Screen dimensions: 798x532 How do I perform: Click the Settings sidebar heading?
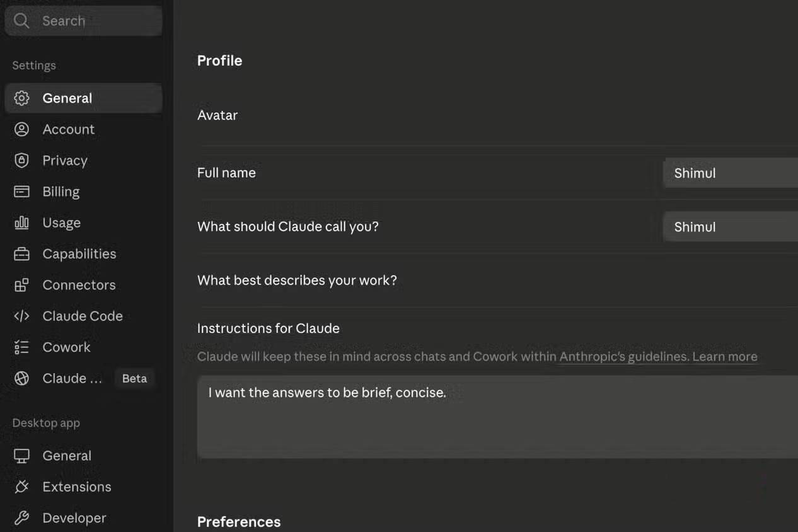(34, 66)
